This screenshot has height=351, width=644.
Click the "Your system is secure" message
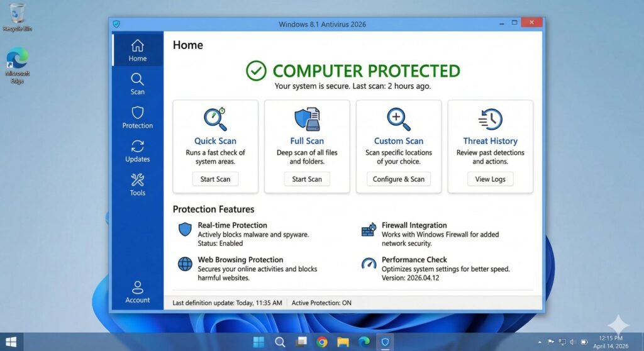(x=352, y=86)
